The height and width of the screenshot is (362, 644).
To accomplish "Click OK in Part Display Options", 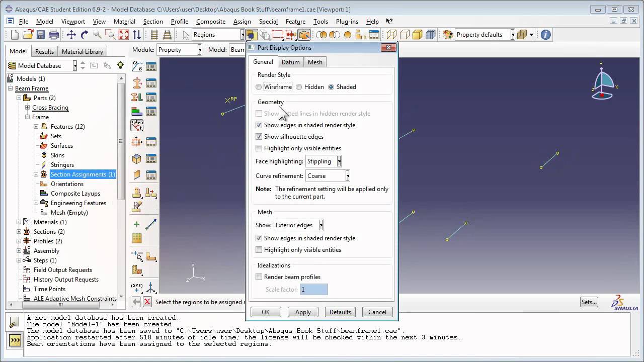I will pos(266,312).
